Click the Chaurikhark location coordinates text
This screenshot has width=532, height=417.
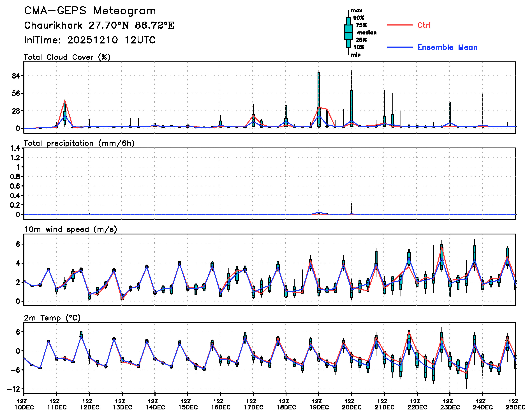99,25
